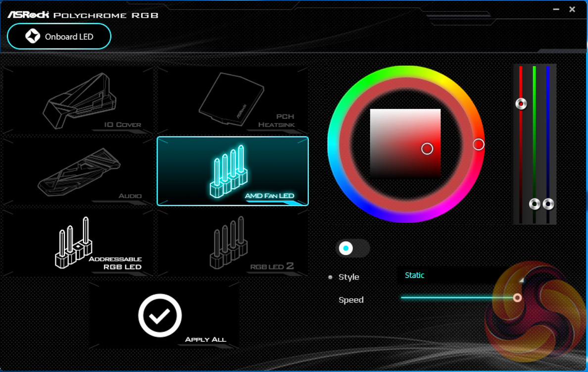Select the Addressable RGB LED header

pos(78,243)
